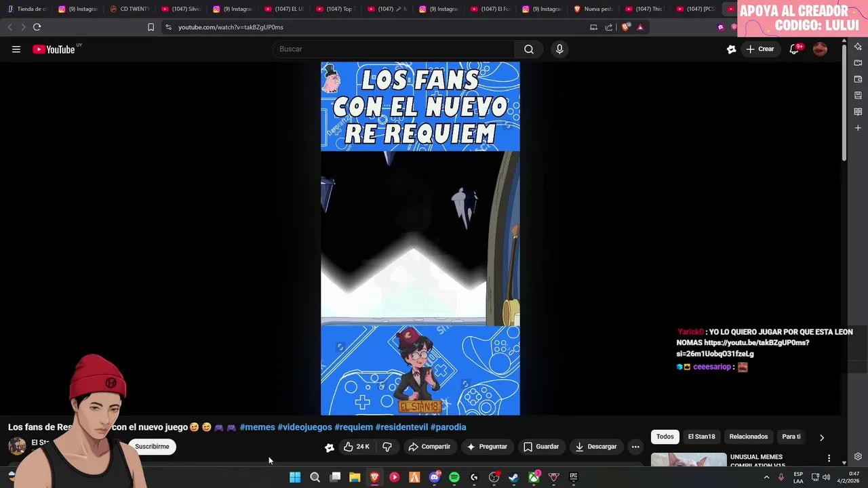Open sidebar settings gear icon

(858, 457)
